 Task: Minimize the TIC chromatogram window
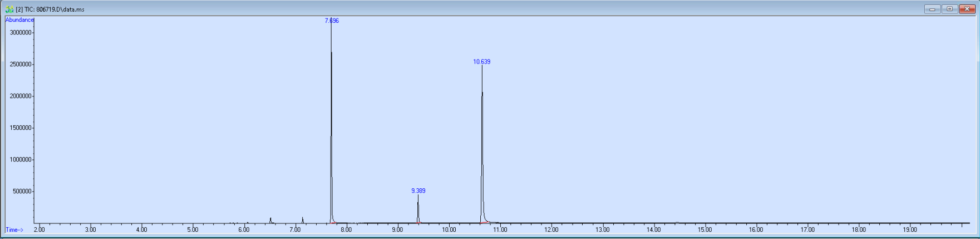[932, 9]
